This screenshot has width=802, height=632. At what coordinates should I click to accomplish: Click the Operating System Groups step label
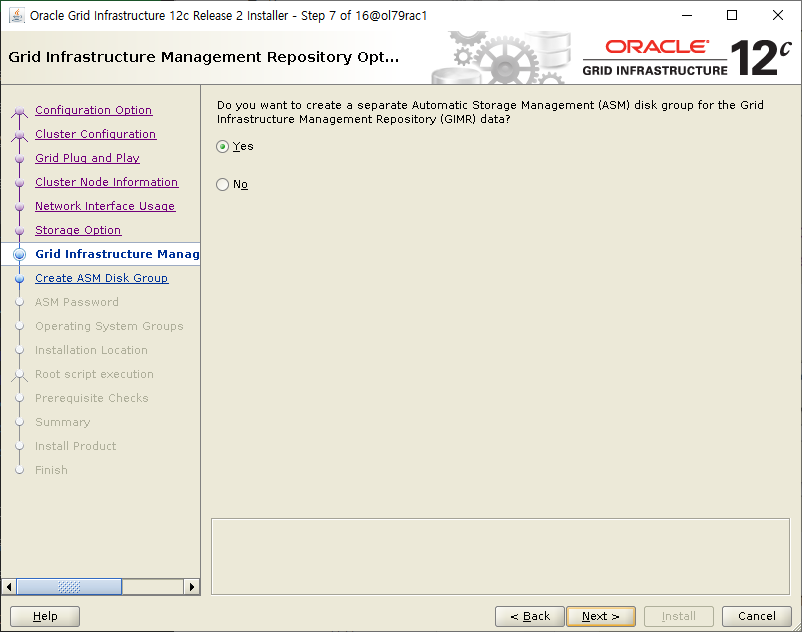[x=109, y=326]
